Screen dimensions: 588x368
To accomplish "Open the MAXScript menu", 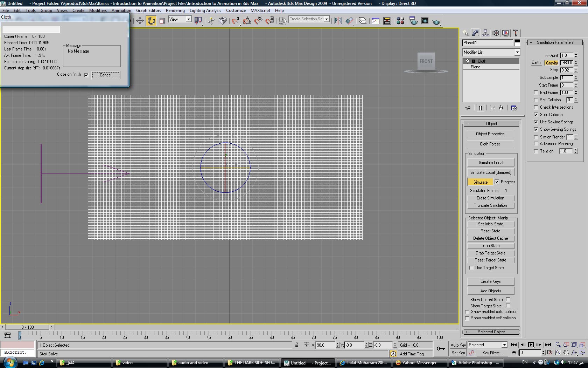I will (260, 11).
